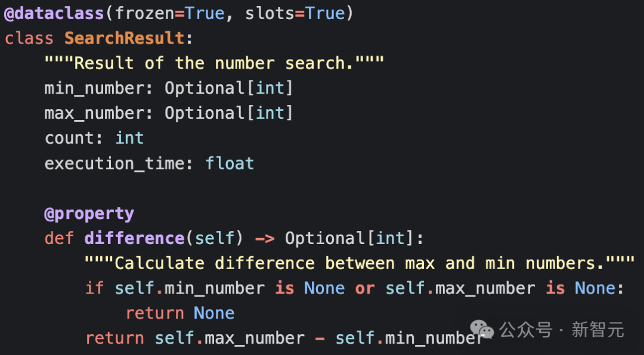This screenshot has height=355, width=644.
Task: Click the minus operator in the final return
Action: pyautogui.click(x=320, y=338)
